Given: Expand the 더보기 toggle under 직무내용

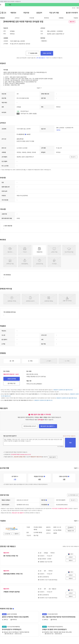Looking at the screenshot, I should click(39, 88).
